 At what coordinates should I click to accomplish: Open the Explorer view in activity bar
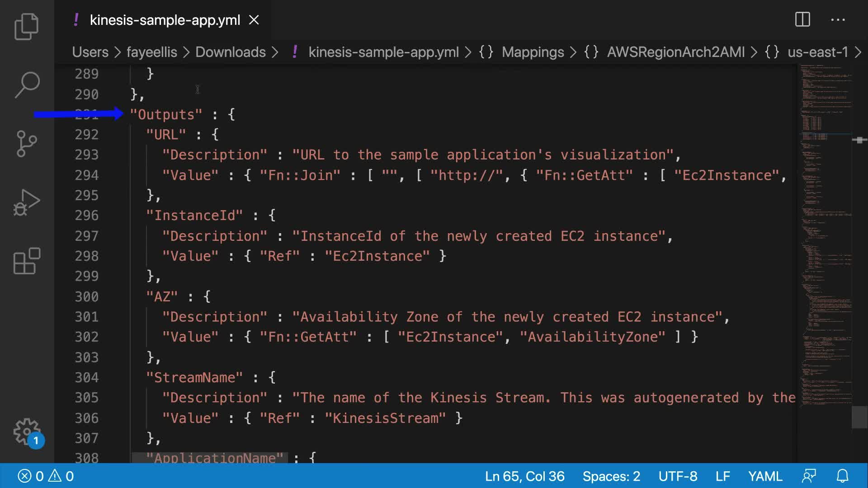[27, 27]
